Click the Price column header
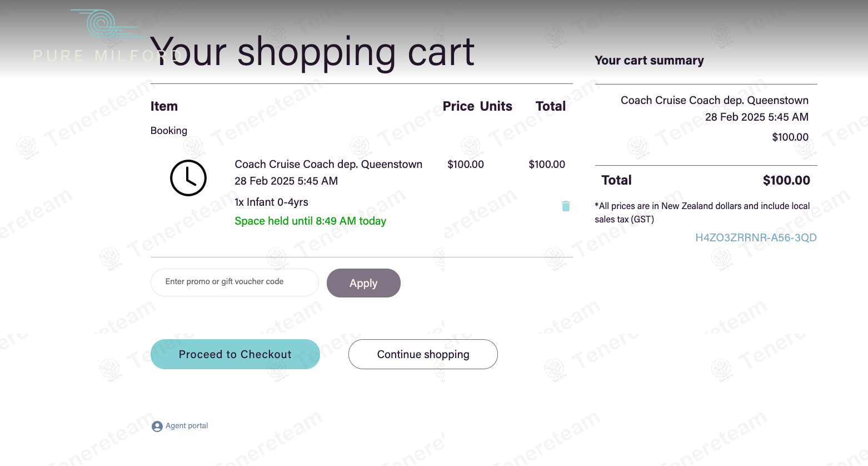This screenshot has width=868, height=466. pos(458,106)
